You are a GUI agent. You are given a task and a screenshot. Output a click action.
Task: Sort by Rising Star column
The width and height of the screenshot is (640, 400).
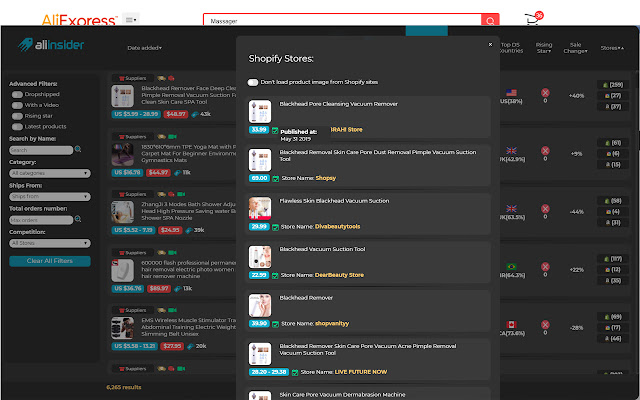544,48
